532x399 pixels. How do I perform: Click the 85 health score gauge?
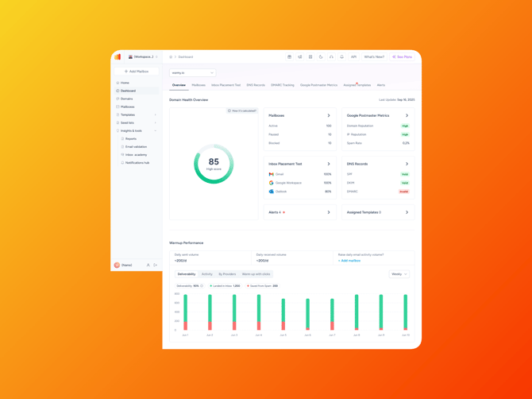point(214,164)
